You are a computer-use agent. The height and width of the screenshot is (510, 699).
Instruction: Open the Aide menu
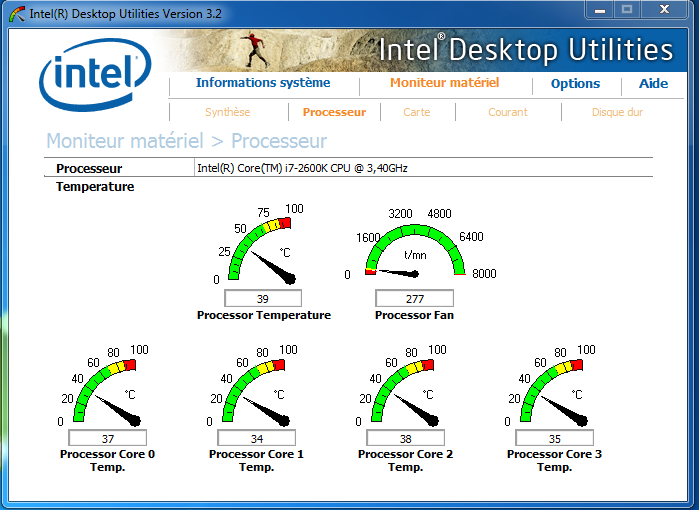tap(653, 84)
